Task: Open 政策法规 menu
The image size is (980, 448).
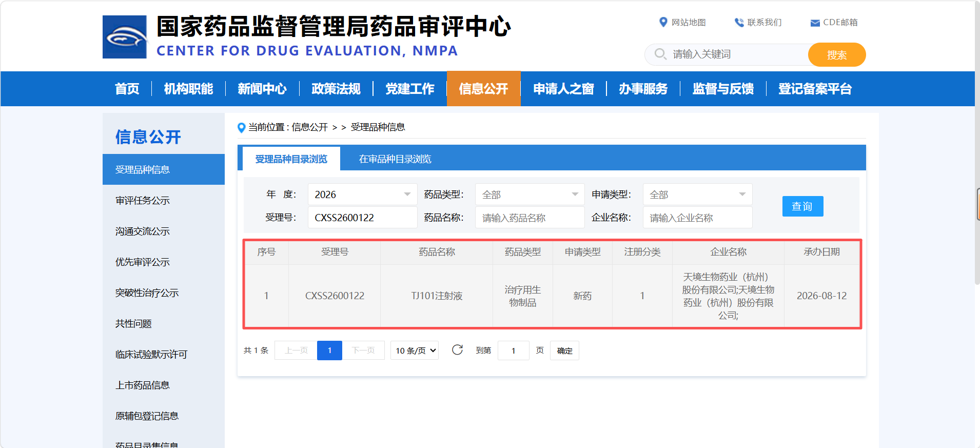Action: coord(336,89)
